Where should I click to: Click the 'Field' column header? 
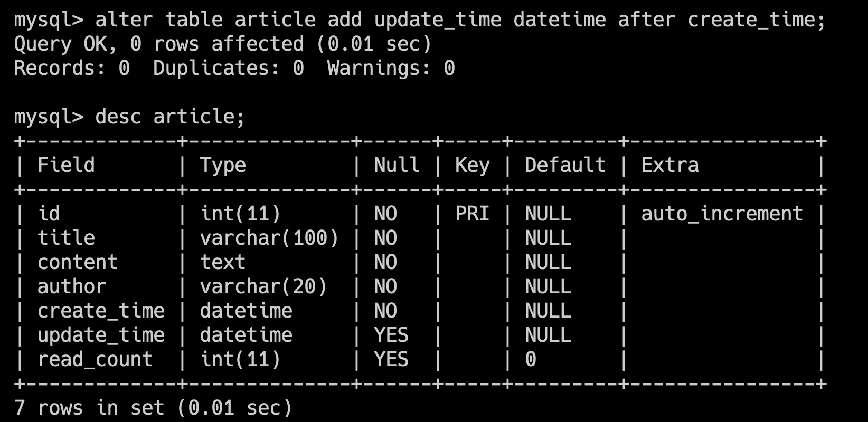tap(66, 166)
